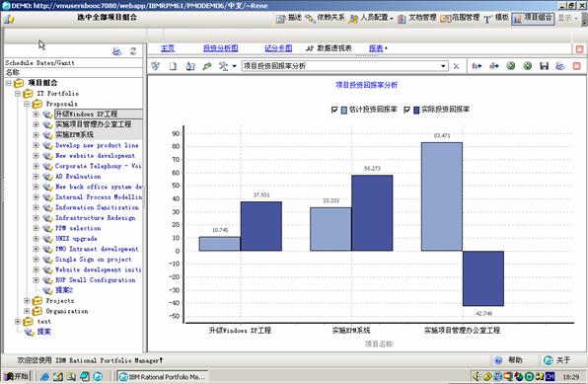588x384 pixels.
Task: Click 依赖关系 toolbar icon
Action: (x=325, y=18)
